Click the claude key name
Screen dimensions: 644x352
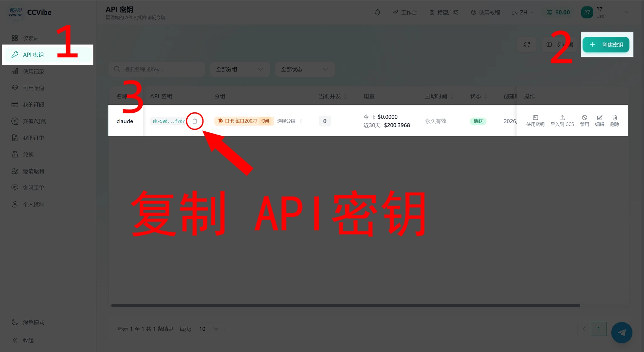click(x=125, y=121)
